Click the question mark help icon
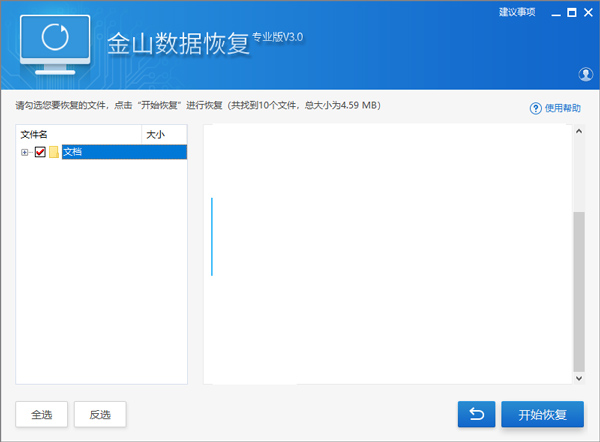600x442 pixels. (535, 109)
